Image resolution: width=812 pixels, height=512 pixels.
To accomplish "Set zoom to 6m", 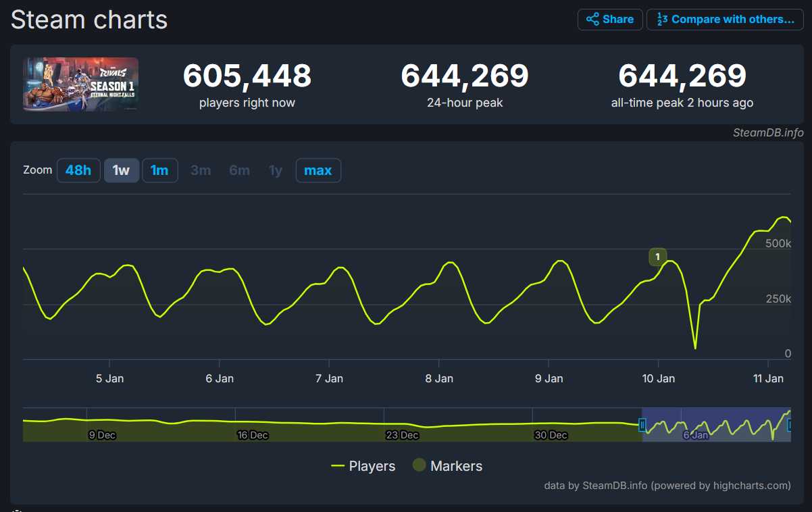I will tap(239, 170).
